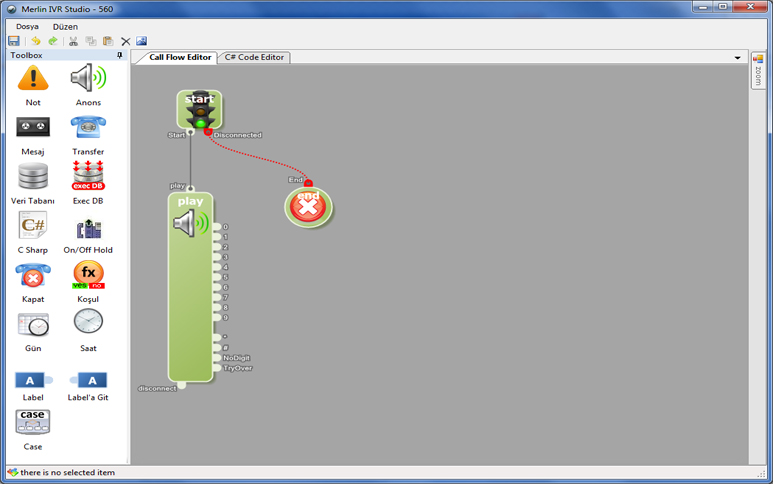Click play node output connector 9
This screenshot has height=484, width=773.
[217, 317]
